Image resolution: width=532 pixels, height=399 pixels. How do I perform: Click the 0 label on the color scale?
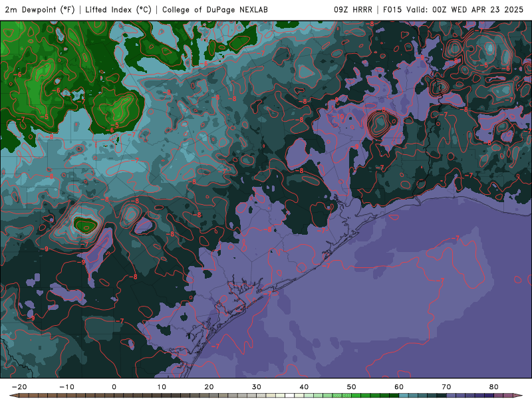click(x=114, y=387)
